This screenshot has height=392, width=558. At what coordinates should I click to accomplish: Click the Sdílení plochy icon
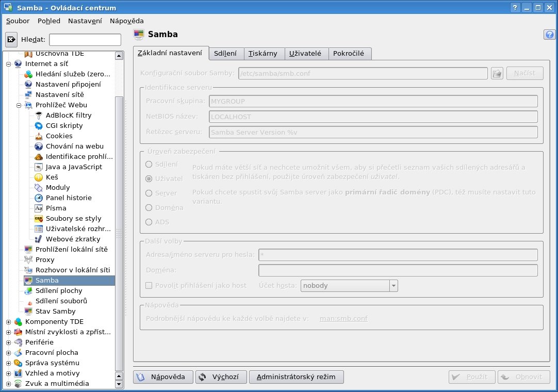point(28,291)
